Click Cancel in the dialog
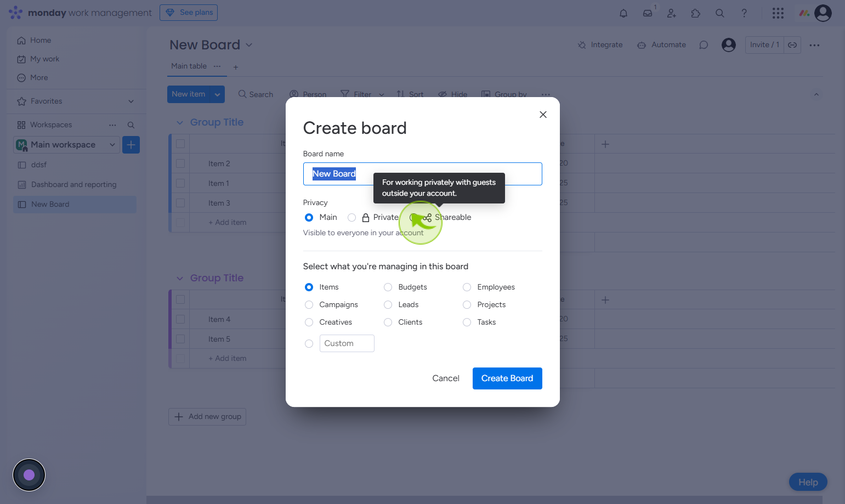Screen dimensions: 845x504 (x=446, y=378)
